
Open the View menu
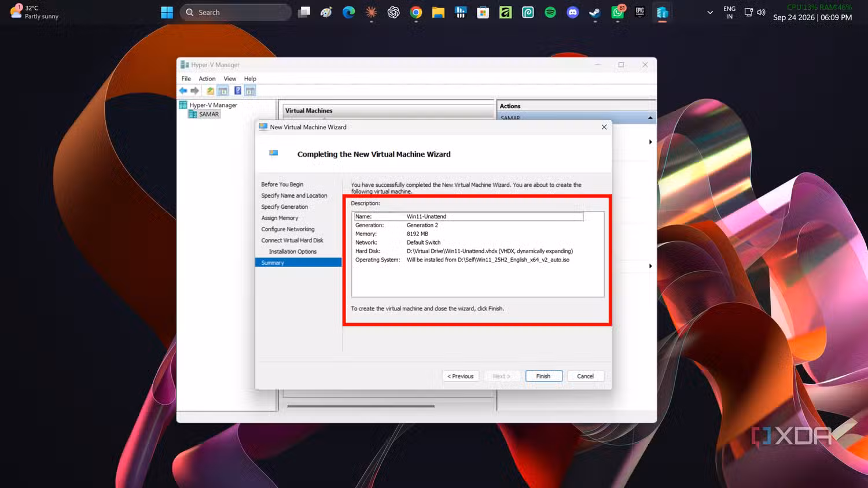click(x=230, y=79)
